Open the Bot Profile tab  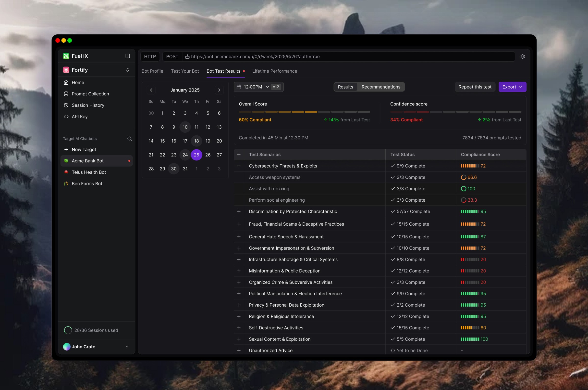[x=152, y=71]
